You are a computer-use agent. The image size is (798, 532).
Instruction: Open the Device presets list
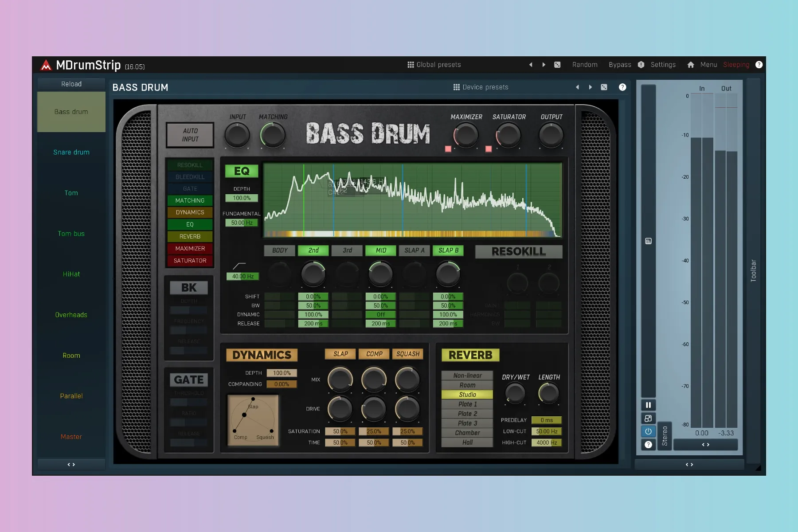481,87
